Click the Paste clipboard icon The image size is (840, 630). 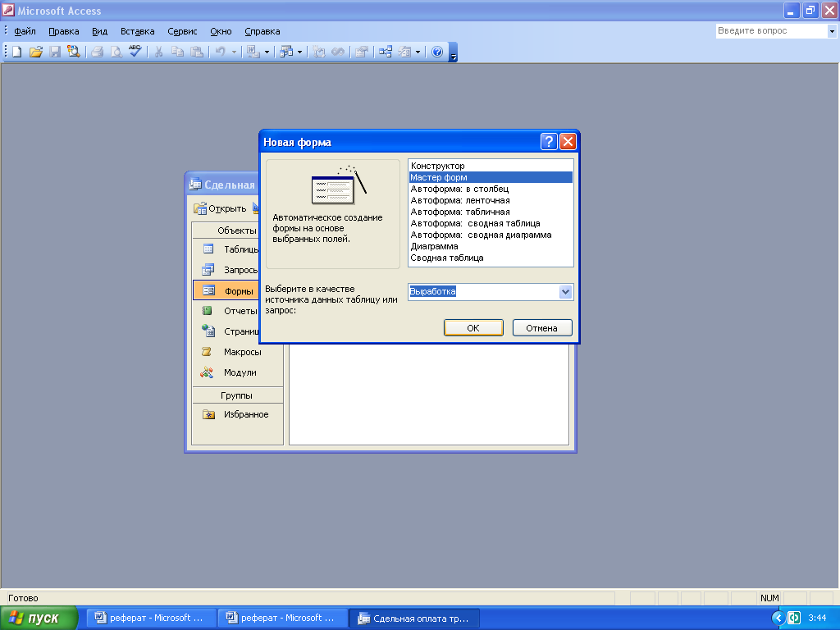(197, 52)
